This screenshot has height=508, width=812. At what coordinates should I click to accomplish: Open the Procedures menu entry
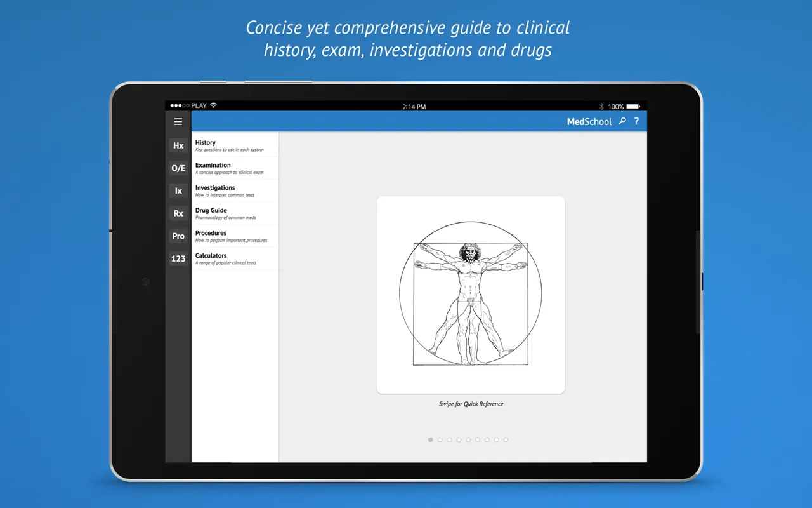(x=235, y=236)
